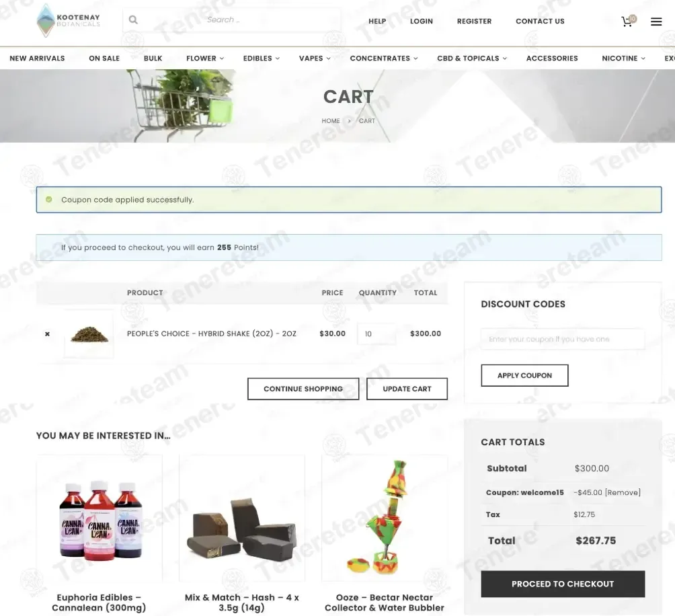The height and width of the screenshot is (616, 675).
Task: Click the Home breadcrumb link
Action: click(x=331, y=121)
